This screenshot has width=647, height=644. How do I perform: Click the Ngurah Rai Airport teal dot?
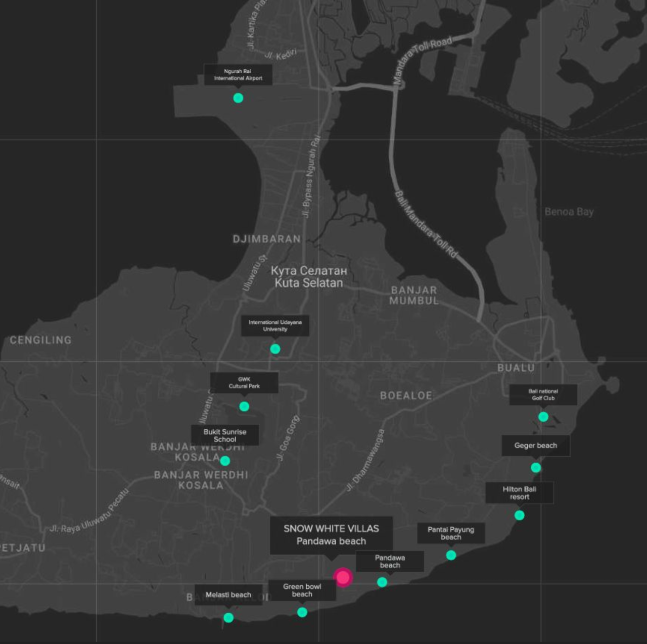point(238,98)
